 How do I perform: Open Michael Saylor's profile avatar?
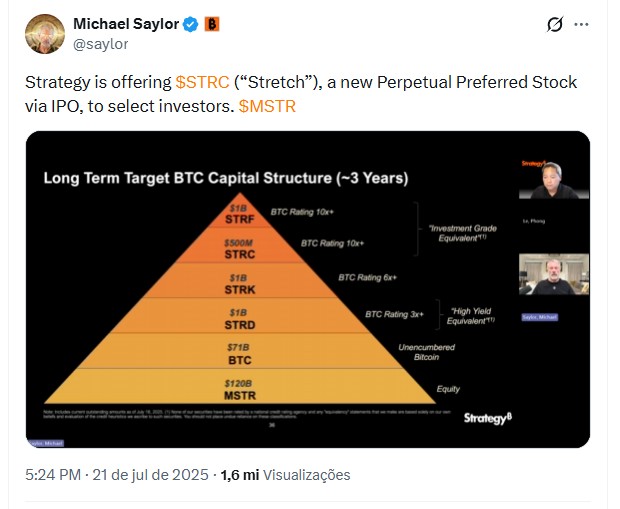coord(45,34)
